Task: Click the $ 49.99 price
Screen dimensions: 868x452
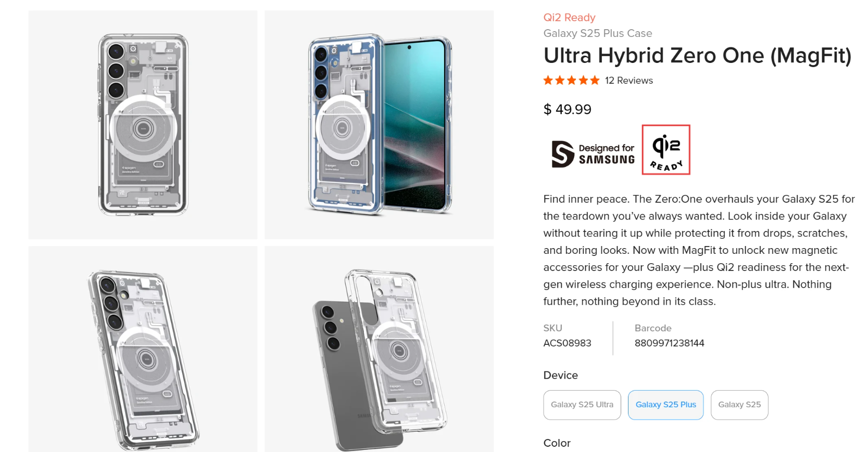Action: (567, 109)
